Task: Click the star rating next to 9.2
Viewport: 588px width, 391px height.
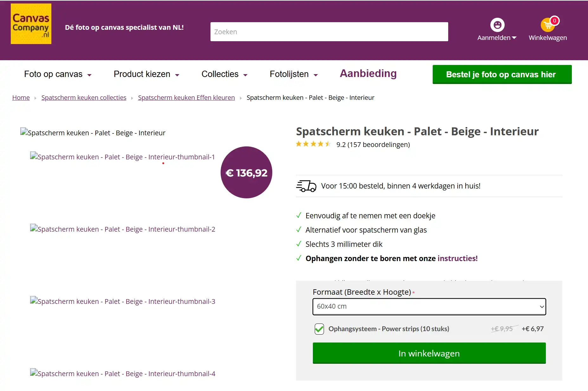Action: click(x=313, y=144)
